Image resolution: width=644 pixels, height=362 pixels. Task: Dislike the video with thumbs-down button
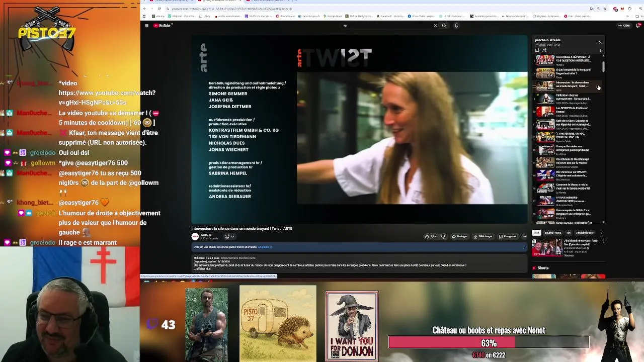443,236
